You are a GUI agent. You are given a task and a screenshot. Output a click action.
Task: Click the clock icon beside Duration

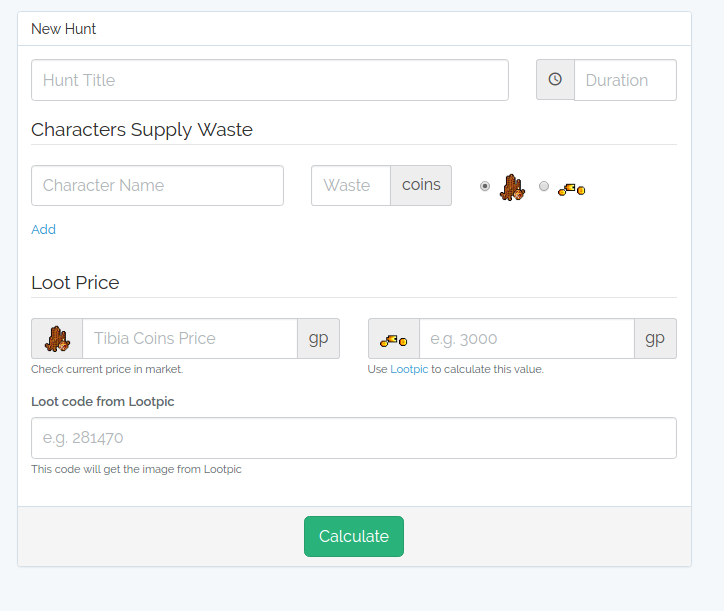coord(555,80)
